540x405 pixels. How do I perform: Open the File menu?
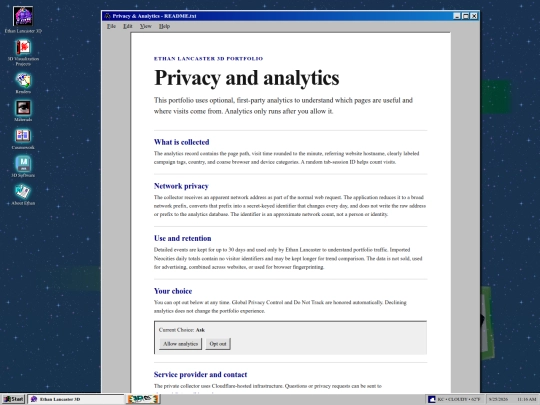point(111,26)
